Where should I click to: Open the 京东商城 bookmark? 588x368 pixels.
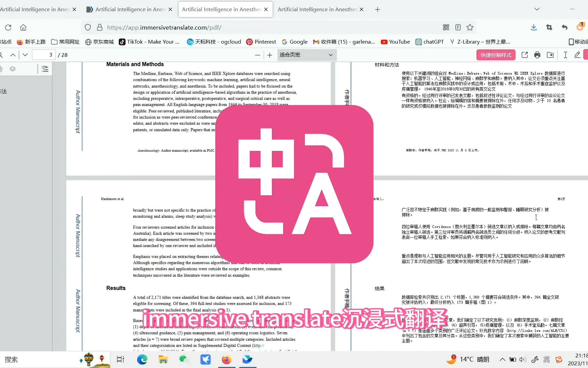(99, 42)
